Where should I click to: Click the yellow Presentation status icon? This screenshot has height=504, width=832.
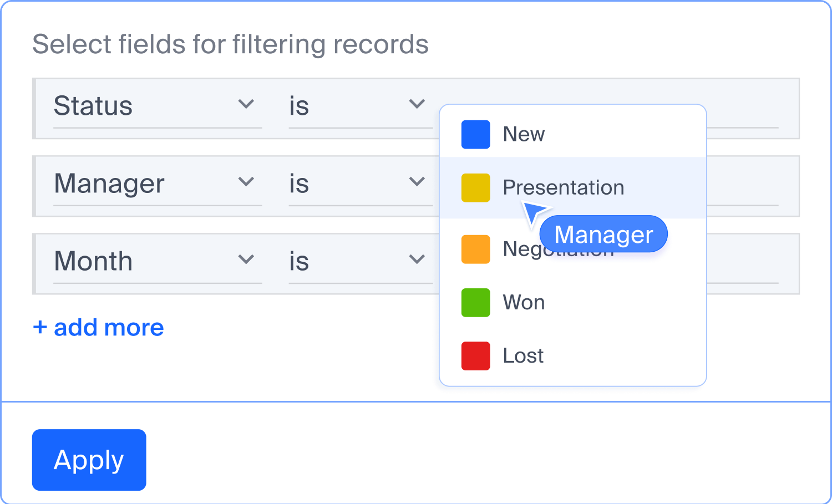(475, 187)
